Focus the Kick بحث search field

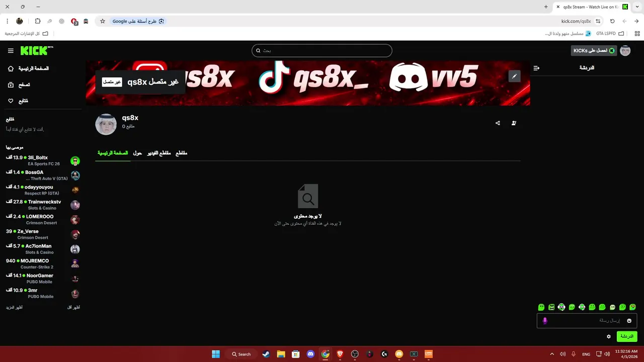coord(322,51)
